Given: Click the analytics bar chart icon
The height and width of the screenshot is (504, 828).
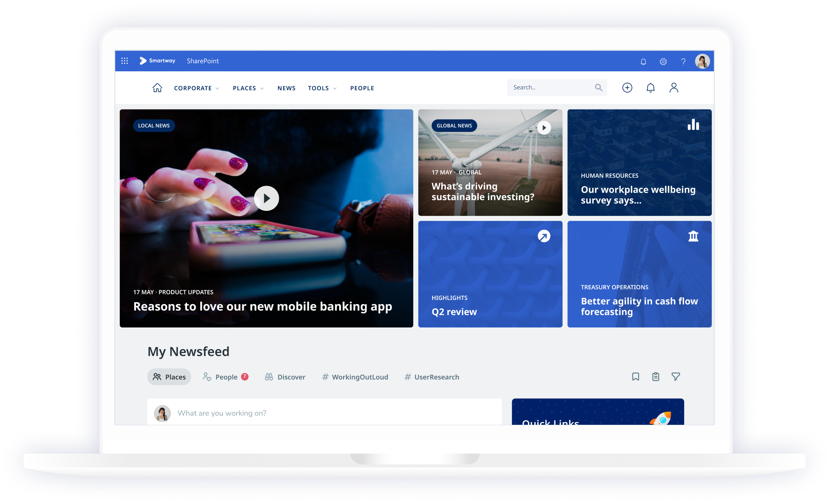Looking at the screenshot, I should [x=693, y=124].
